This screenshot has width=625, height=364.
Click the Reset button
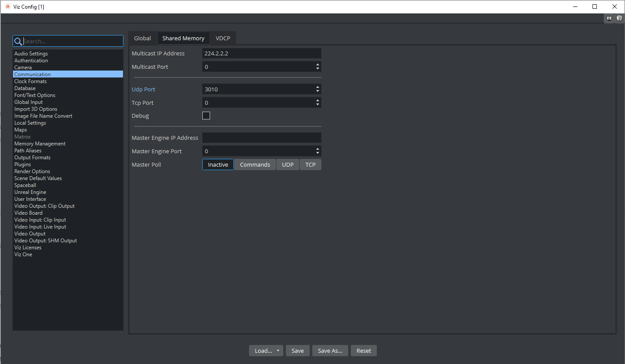pos(363,351)
